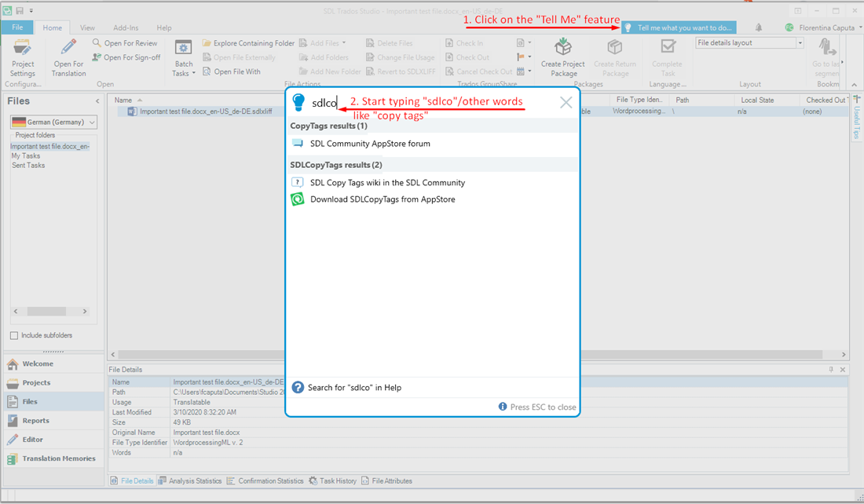Go to the Reports view

(x=53, y=421)
